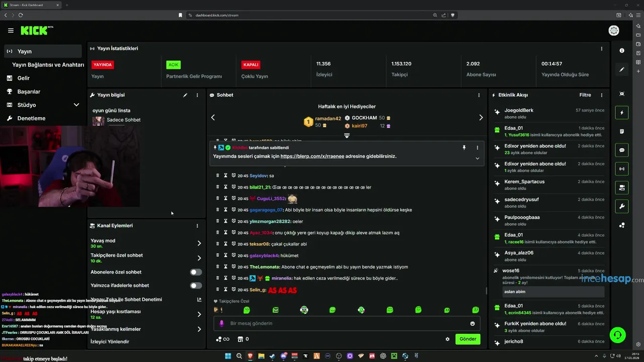This screenshot has width=644, height=362.
Task: Go to Yayın in sidebar
Action: click(43, 51)
